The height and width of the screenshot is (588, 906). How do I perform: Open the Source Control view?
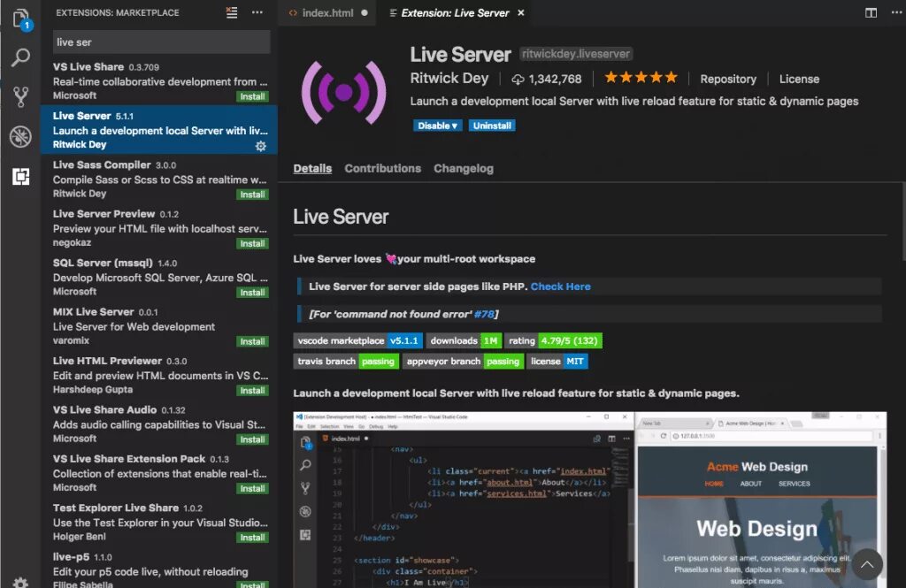click(21, 96)
